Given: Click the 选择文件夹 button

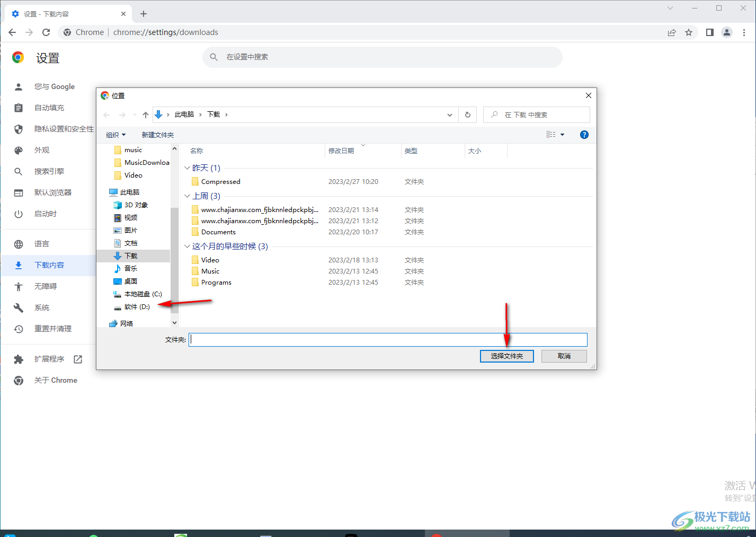Looking at the screenshot, I should pyautogui.click(x=507, y=356).
